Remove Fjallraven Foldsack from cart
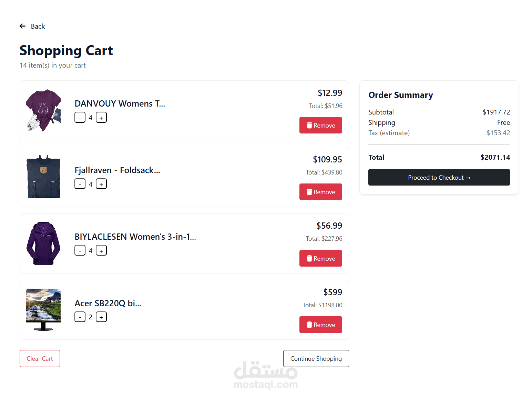Screen dimensions: 532x398 [x=320, y=192]
